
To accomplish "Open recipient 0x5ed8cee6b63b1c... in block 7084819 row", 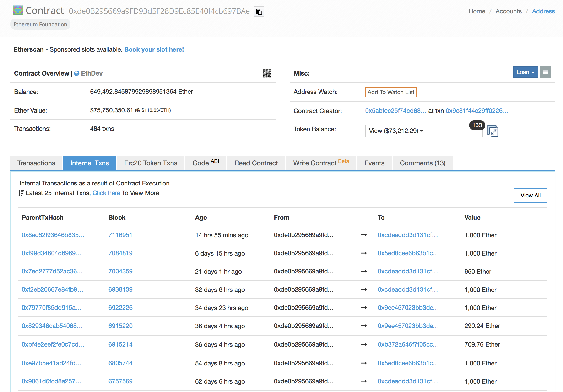I will 408,253.
